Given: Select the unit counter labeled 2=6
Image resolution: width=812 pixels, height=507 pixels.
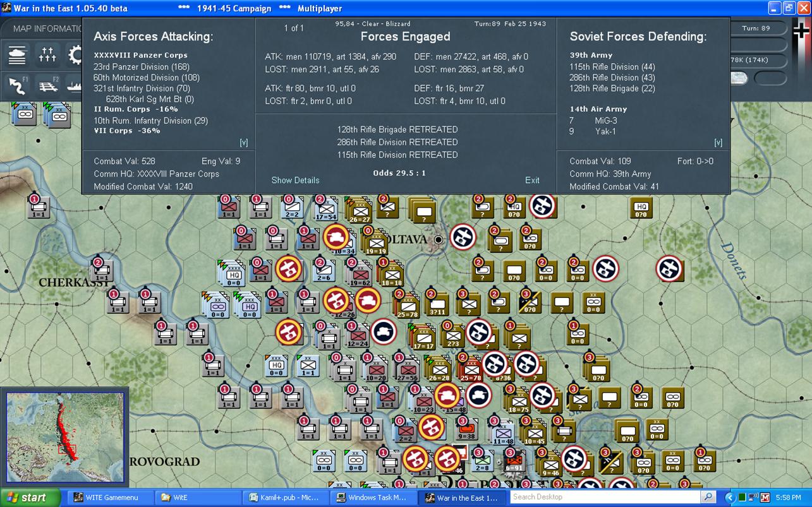Looking at the screenshot, I should pyautogui.click(x=324, y=270).
